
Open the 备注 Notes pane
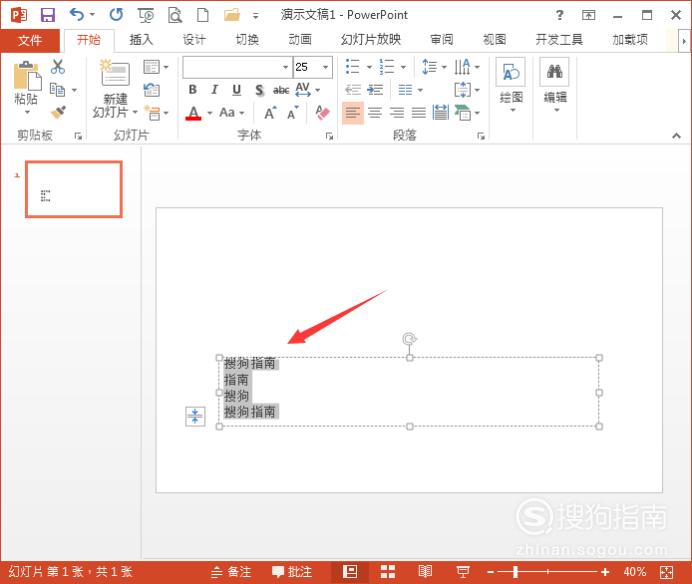tap(231, 572)
